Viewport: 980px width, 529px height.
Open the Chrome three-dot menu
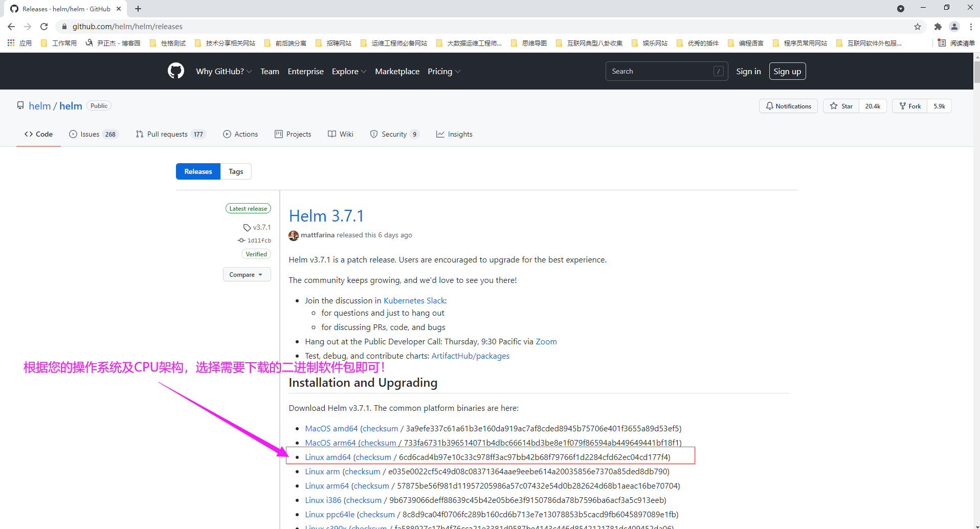click(971, 27)
